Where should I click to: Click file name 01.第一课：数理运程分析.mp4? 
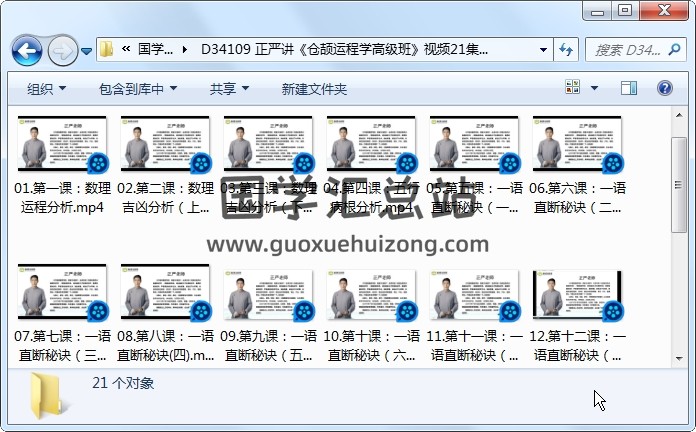point(62,198)
